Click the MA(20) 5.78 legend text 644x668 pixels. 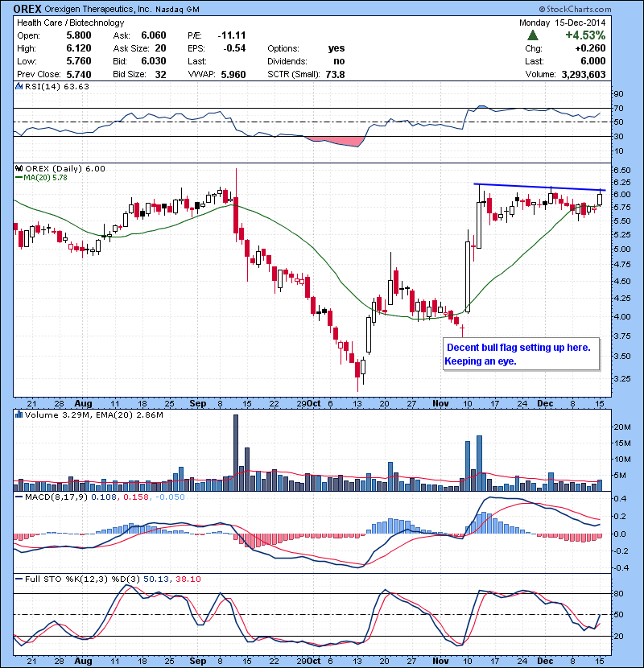click(x=45, y=178)
